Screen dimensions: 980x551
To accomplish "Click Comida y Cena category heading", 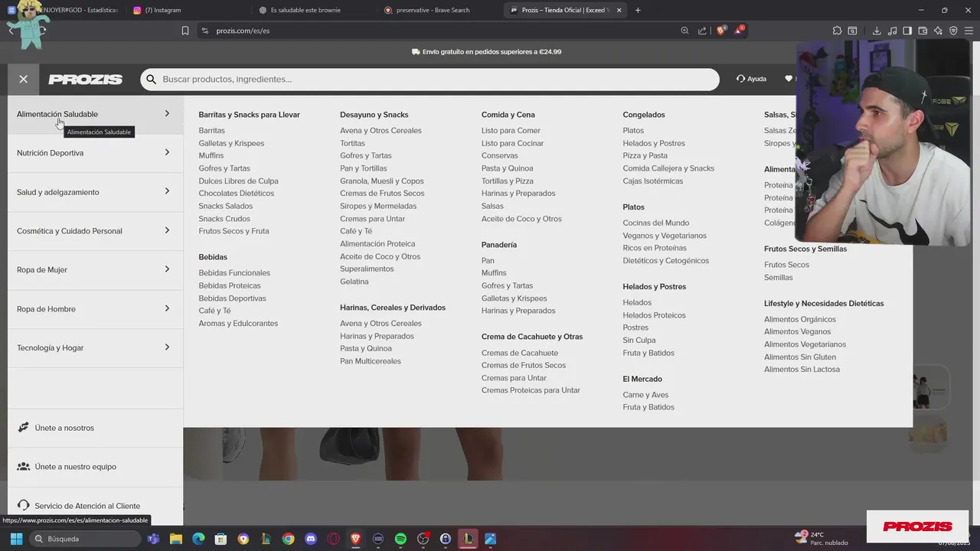I will pos(508,115).
